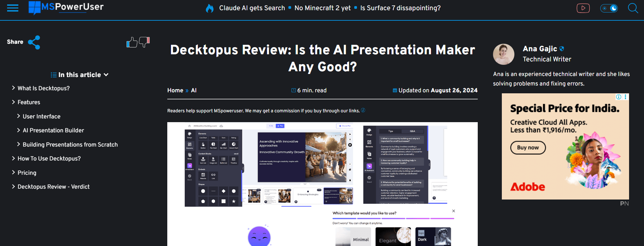
Task: Click the Share icon
Action: pyautogui.click(x=34, y=42)
